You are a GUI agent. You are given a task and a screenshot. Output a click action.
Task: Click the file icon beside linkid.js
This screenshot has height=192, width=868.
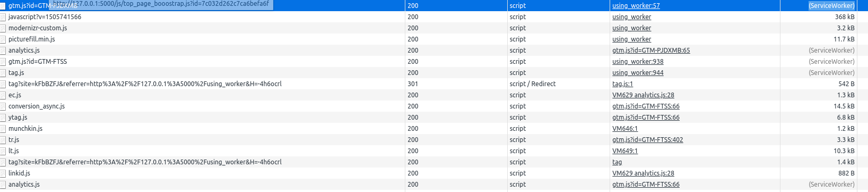[3, 173]
